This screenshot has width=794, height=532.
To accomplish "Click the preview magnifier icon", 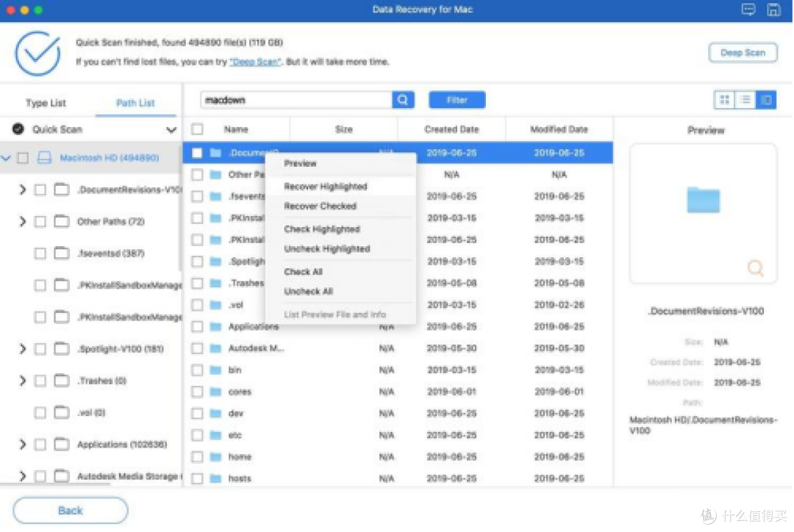I will point(755,267).
